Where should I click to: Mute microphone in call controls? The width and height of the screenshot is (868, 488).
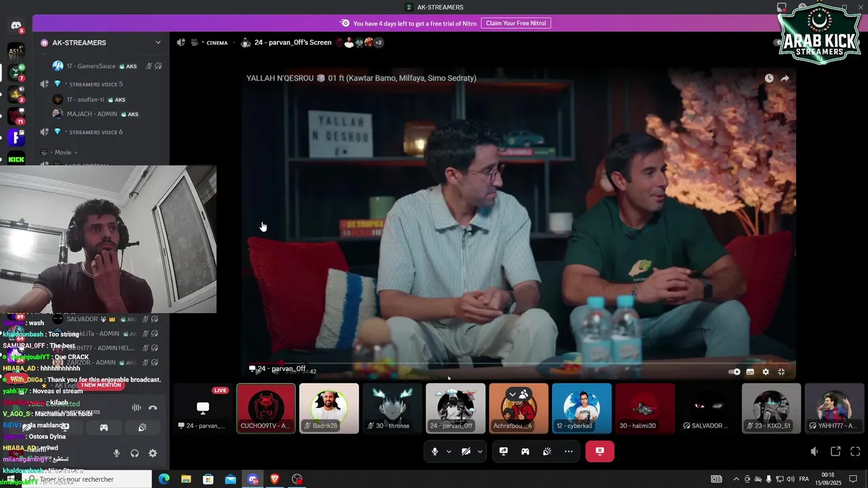click(x=435, y=451)
